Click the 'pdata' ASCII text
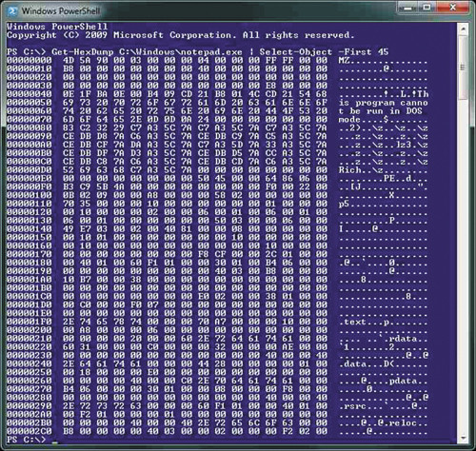Image resolution: width=476 pixels, height=451 pixels. [x=403, y=381]
